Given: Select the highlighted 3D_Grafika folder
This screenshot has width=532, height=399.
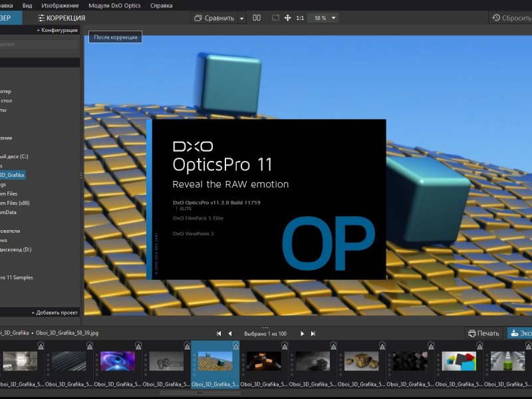Looking at the screenshot, I should (x=13, y=175).
